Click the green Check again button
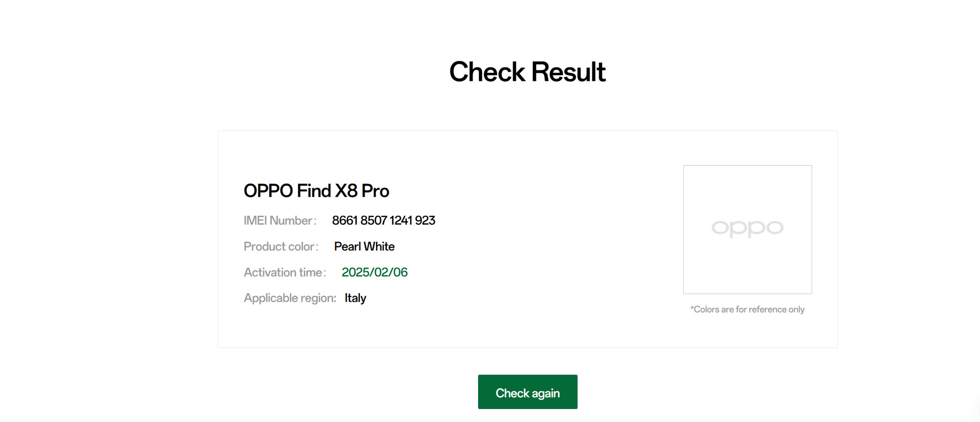This screenshot has height=422, width=980. click(527, 392)
